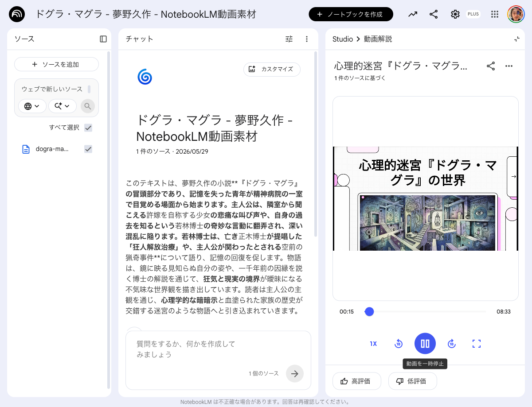This screenshot has height=407, width=532.
Task: Click the Create Notebook button (ノートブックを作成)
Action: (x=351, y=14)
